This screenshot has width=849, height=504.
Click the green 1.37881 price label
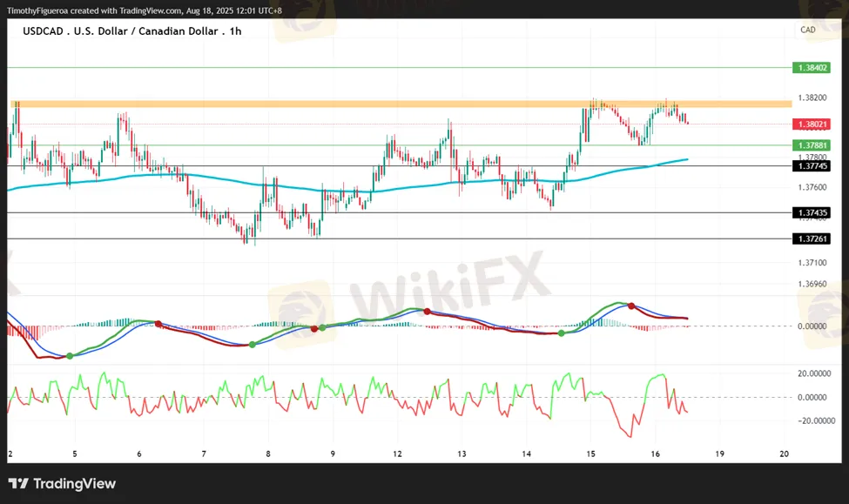pyautogui.click(x=811, y=144)
